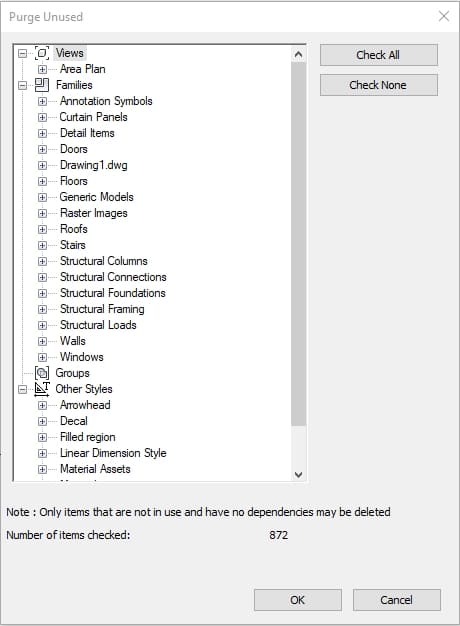460x626 pixels.
Task: Cancel the Purge Unused dialog
Action: pyautogui.click(x=397, y=600)
